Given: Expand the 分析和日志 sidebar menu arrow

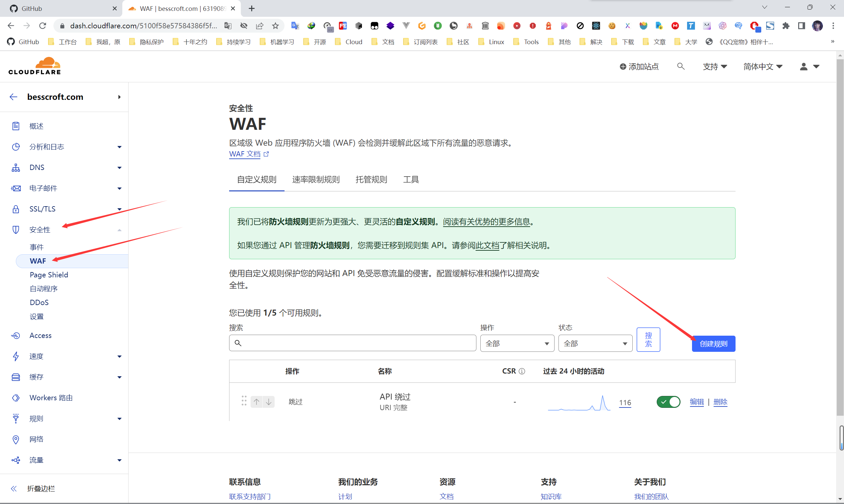Looking at the screenshot, I should point(119,147).
